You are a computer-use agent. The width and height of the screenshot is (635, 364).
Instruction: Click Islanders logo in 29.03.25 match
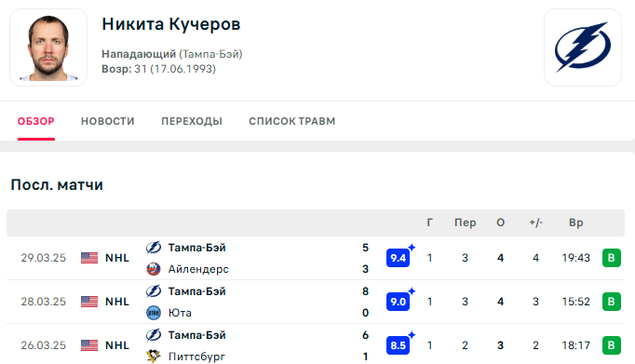[154, 269]
